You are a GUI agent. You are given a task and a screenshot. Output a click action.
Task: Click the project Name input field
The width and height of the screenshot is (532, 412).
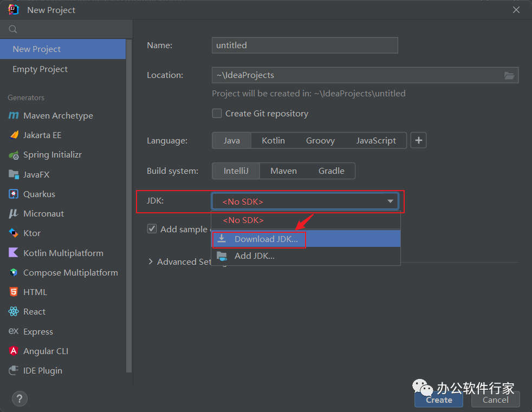coord(304,45)
